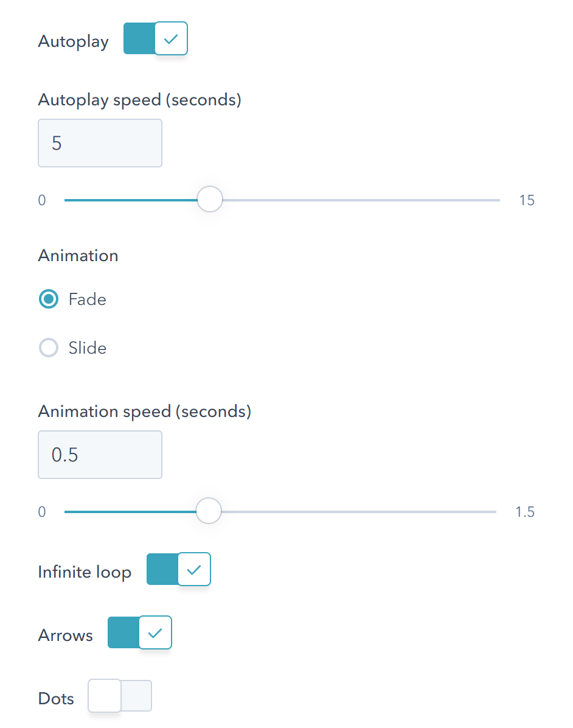573x728 pixels.
Task: Choose the Slide animation radio button
Action: point(49,348)
